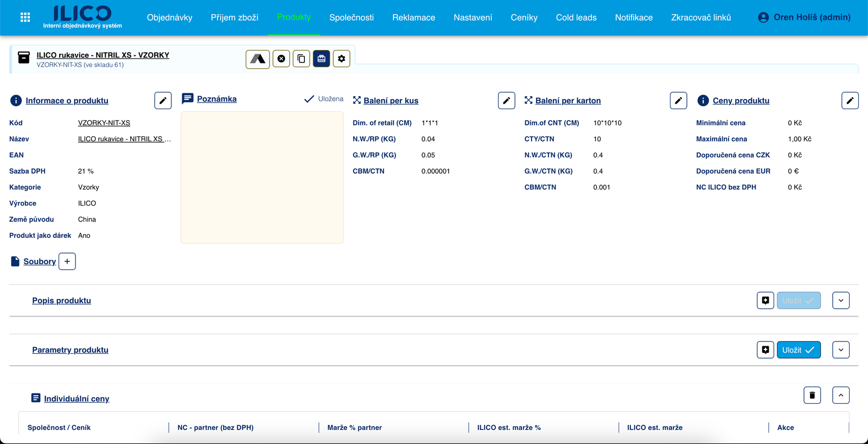868x444 pixels.
Task: Collapse the Individuální ceny section
Action: coord(841,395)
